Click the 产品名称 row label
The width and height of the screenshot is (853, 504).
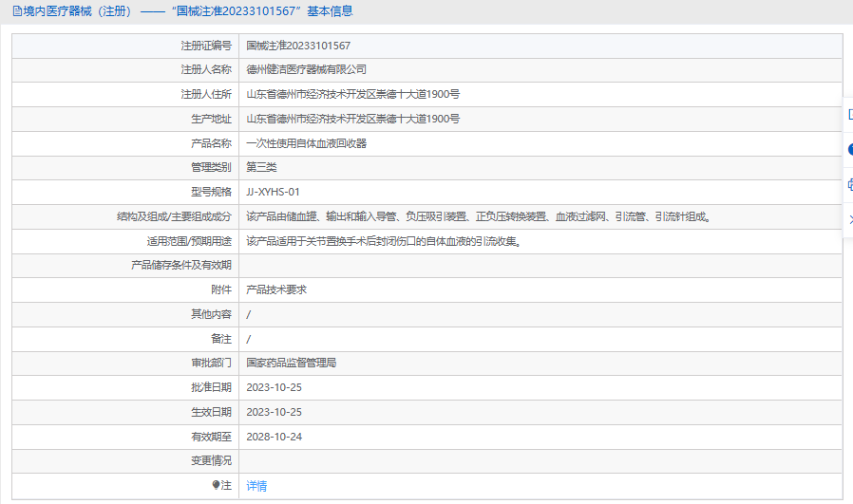click(211, 143)
